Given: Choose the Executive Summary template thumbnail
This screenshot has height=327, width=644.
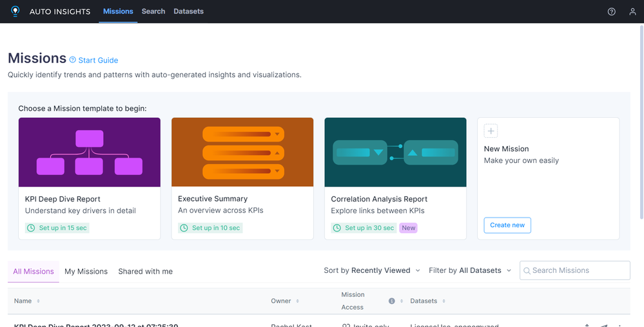Looking at the screenshot, I should 242,152.
